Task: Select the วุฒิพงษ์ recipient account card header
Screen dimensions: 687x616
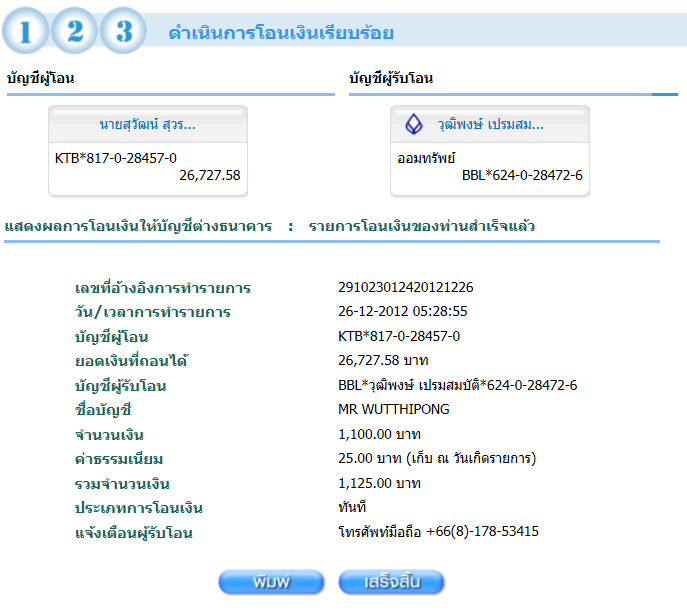Action: [x=490, y=124]
